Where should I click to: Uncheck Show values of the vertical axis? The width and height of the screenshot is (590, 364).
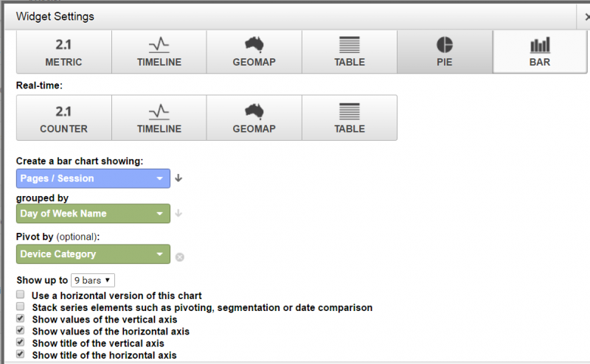coord(21,318)
